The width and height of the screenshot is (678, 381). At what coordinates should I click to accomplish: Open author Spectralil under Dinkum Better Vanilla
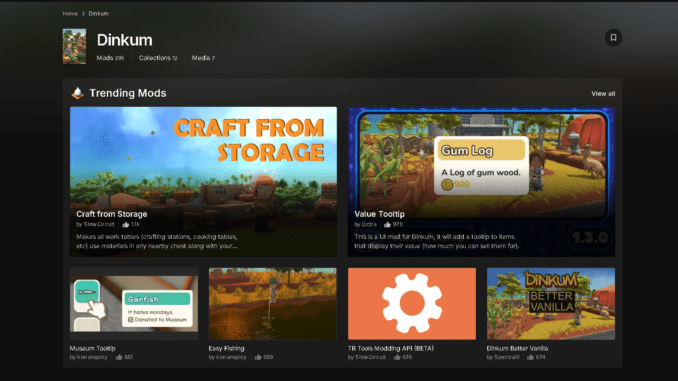click(x=507, y=357)
